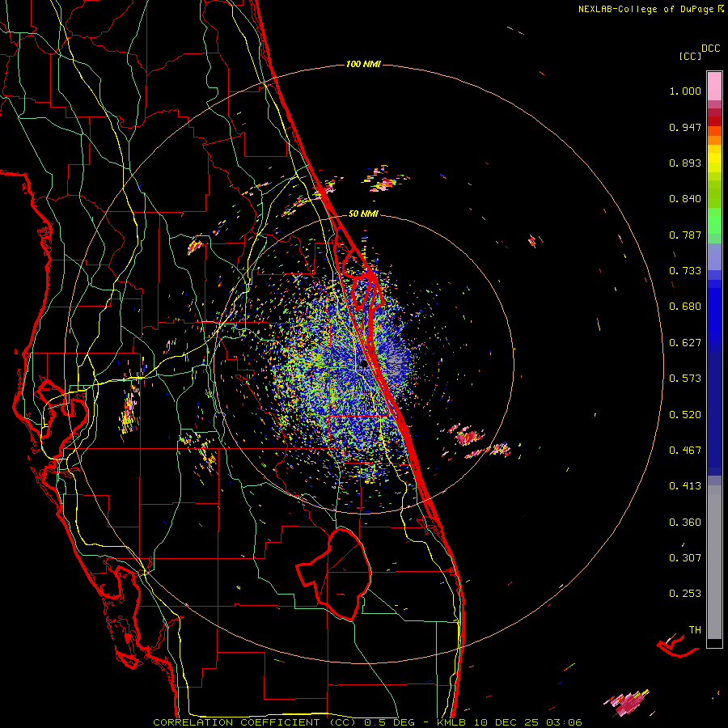Click the 0.413 color scale value
This screenshot has width=728, height=728.
pyautogui.click(x=685, y=486)
